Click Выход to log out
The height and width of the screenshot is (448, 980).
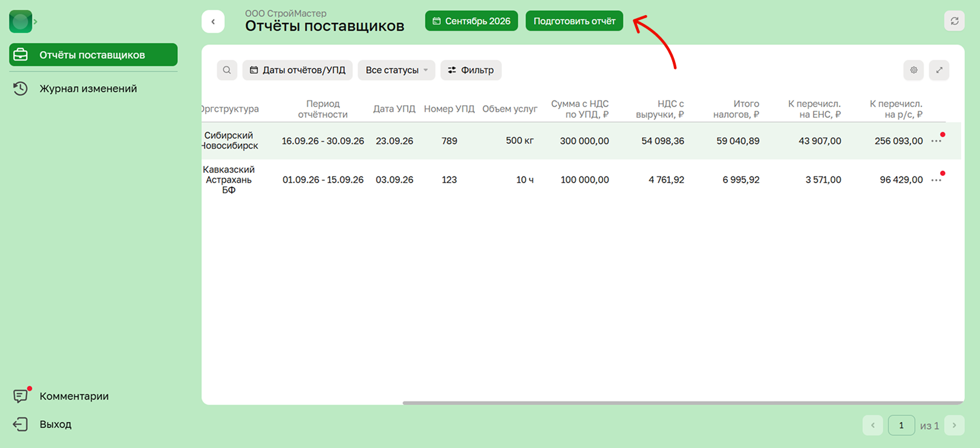click(x=42, y=424)
